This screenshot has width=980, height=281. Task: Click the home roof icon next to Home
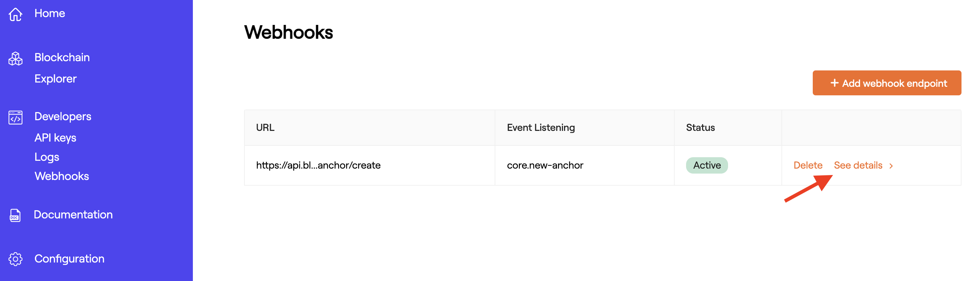click(15, 14)
